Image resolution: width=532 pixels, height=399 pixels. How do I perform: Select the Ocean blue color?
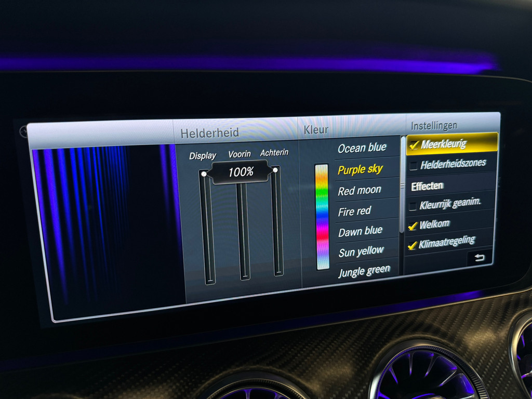pos(362,148)
